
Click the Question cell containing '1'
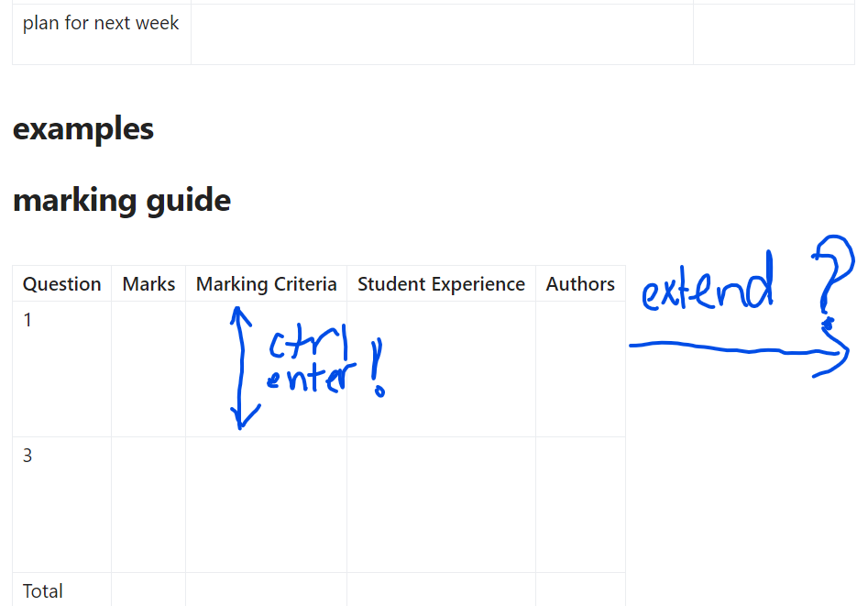(62, 369)
